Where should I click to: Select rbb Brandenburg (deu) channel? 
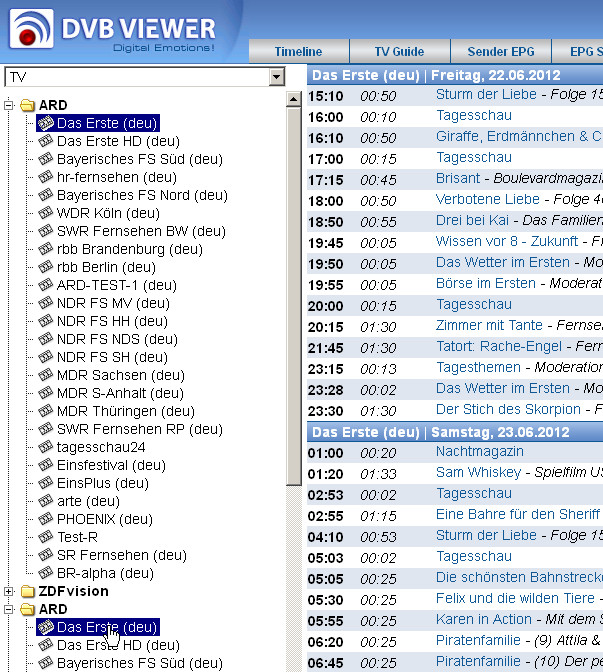(130, 249)
